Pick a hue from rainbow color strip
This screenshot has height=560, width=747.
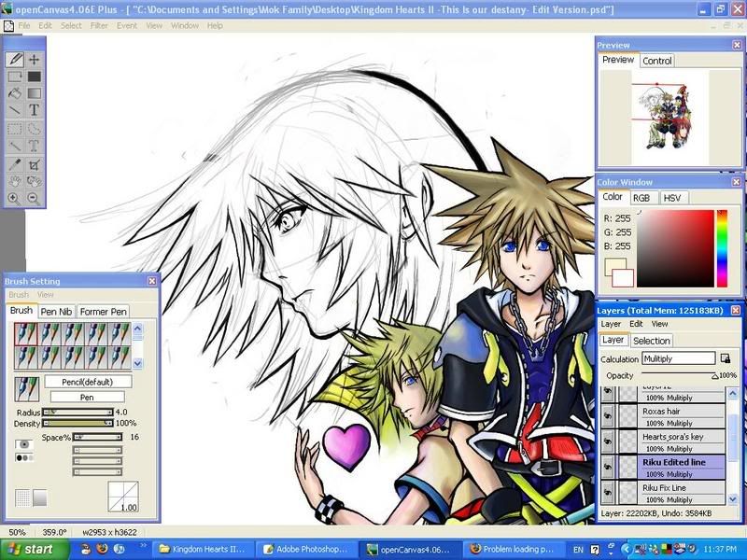pos(722,248)
